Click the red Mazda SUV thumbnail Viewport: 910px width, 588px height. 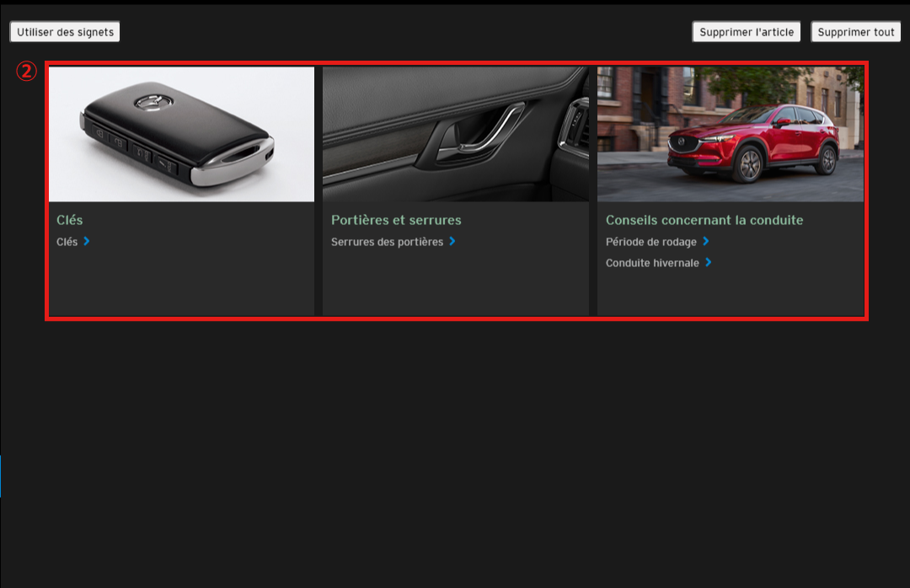(x=731, y=135)
